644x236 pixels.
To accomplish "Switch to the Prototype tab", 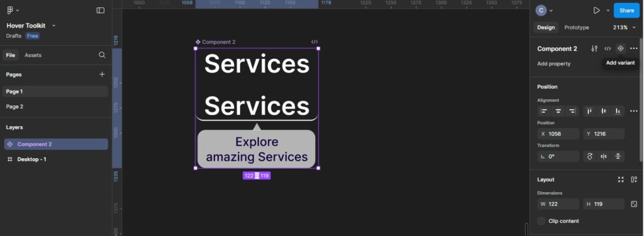I will click(576, 28).
